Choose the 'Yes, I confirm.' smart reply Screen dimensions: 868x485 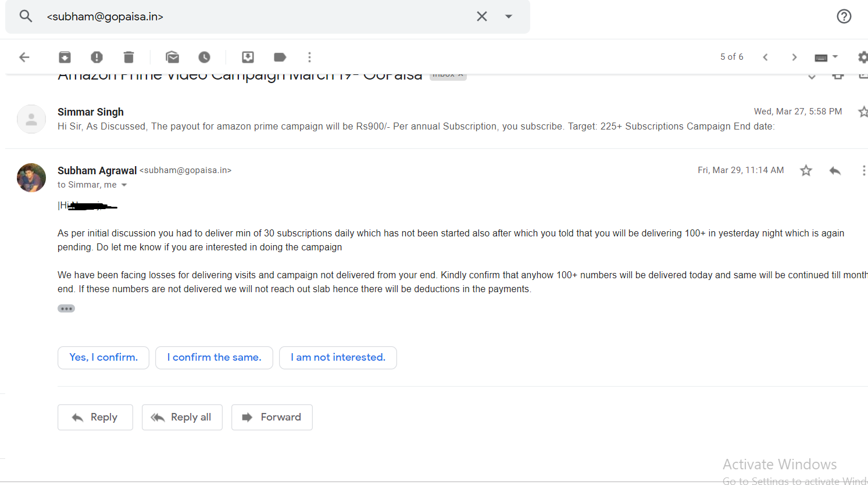tap(103, 358)
